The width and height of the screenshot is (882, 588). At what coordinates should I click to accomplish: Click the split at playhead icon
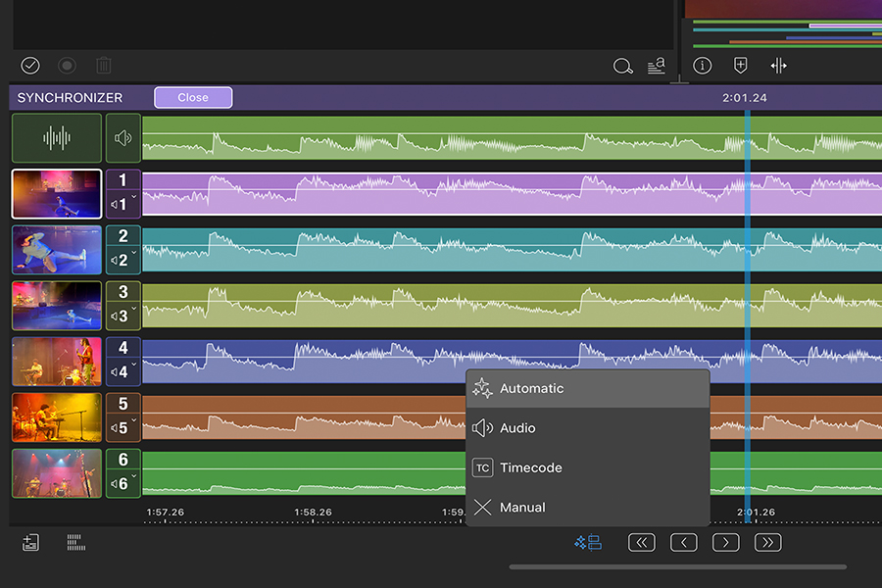(778, 66)
